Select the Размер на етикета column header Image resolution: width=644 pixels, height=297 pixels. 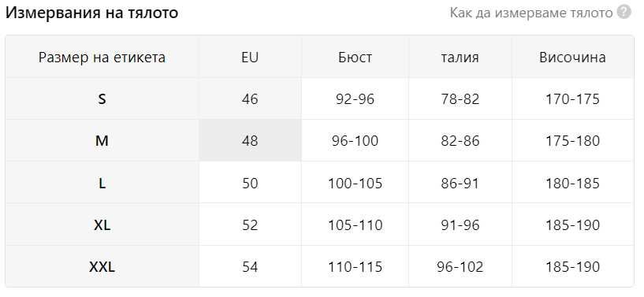coord(102,57)
